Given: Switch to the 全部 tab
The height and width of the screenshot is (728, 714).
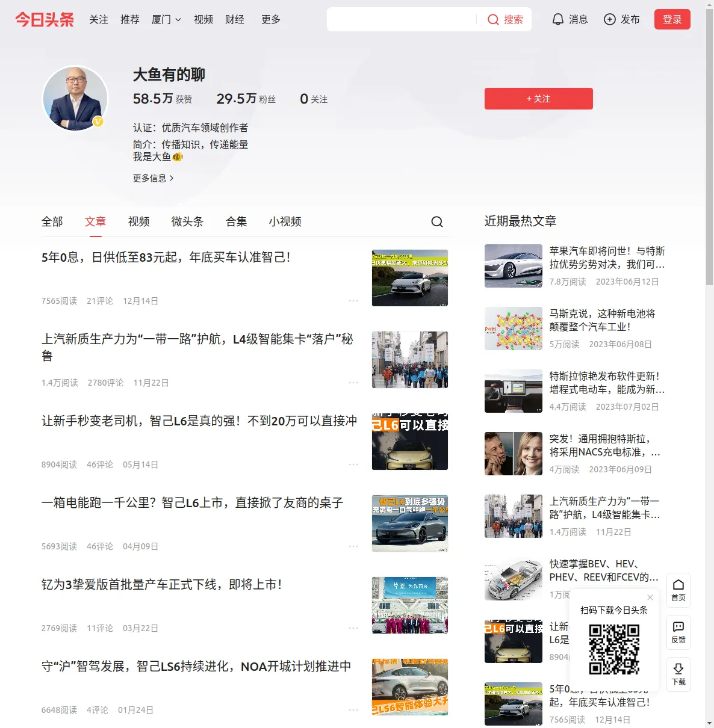Looking at the screenshot, I should pyautogui.click(x=52, y=221).
